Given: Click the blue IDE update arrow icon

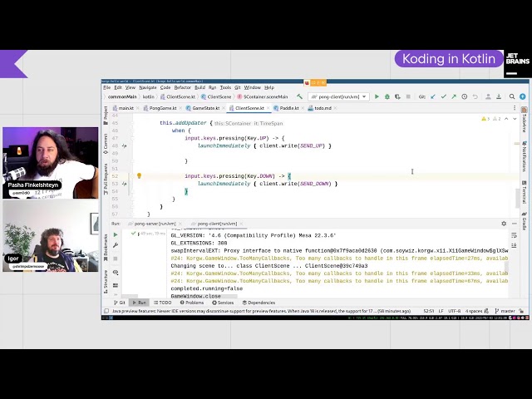Looking at the screenshot, I should [x=523, y=96].
